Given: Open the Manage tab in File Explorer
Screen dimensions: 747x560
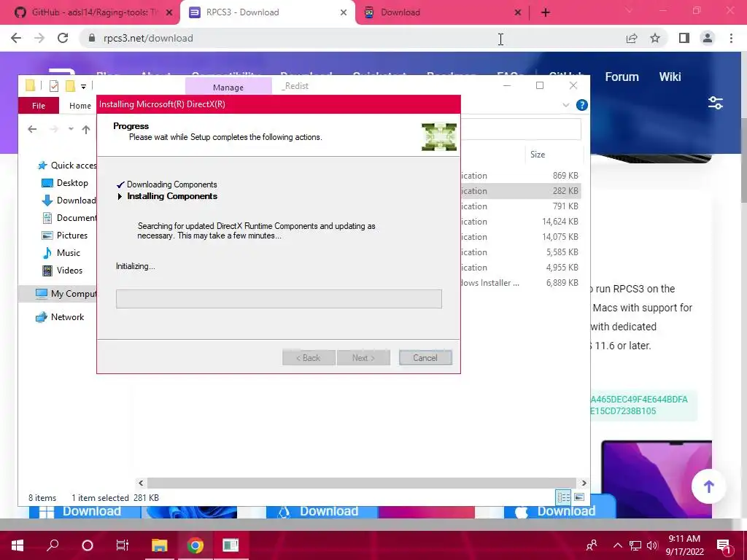Looking at the screenshot, I should (x=228, y=87).
